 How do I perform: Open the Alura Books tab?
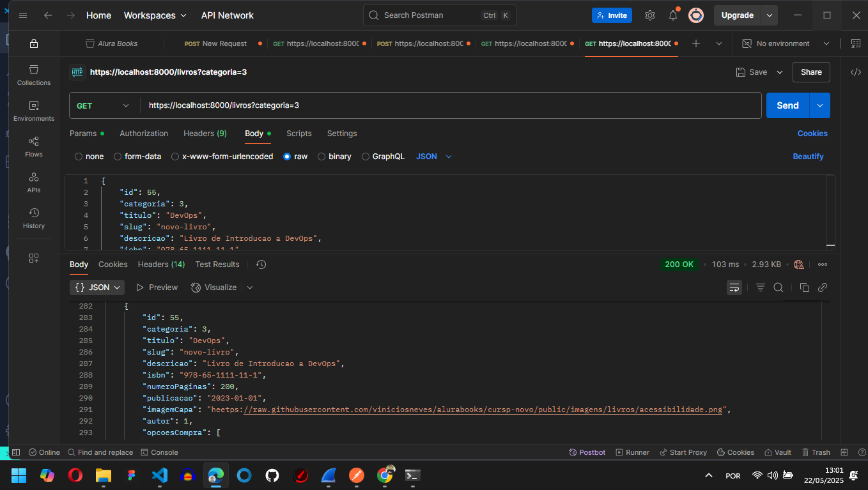[x=112, y=43]
